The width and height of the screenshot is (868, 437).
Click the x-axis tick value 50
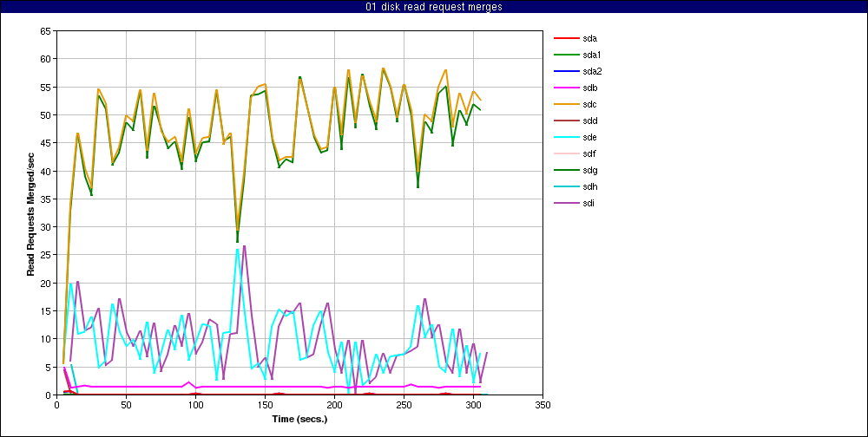(126, 404)
